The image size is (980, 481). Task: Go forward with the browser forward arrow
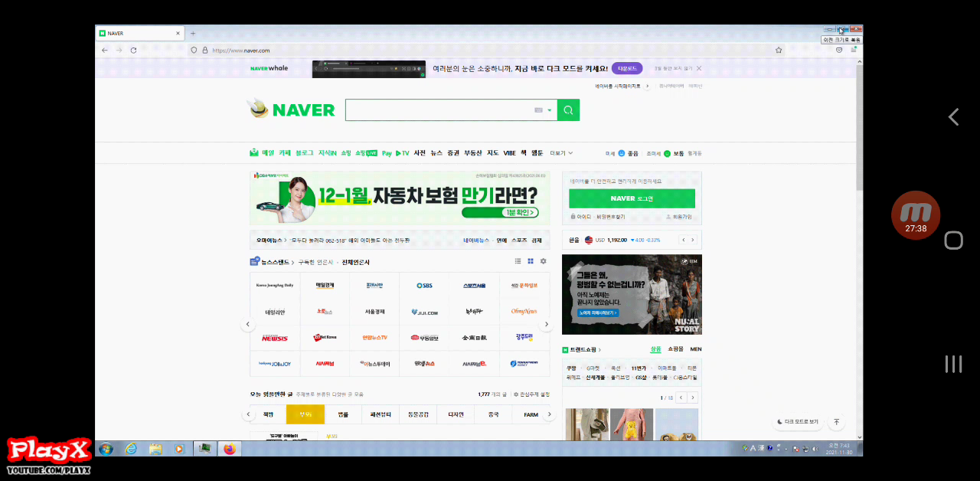[x=119, y=50]
